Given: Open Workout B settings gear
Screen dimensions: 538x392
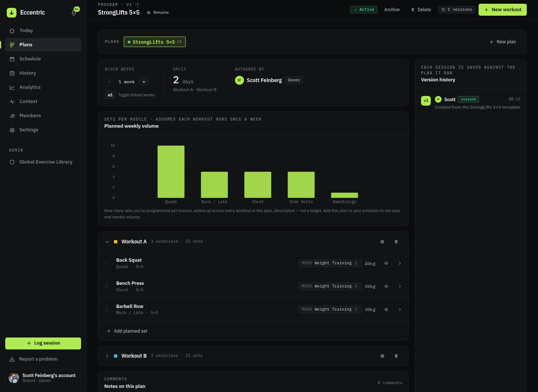Looking at the screenshot, I should (x=382, y=356).
